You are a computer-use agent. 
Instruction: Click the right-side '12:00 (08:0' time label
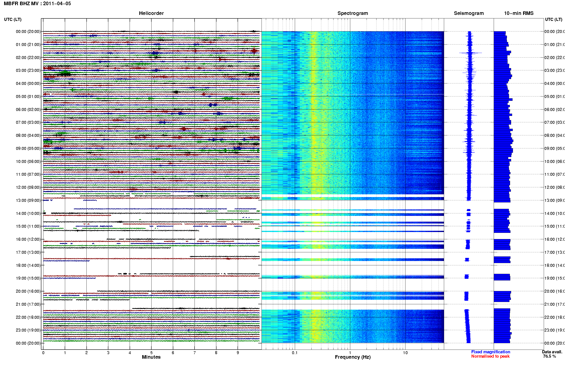[x=554, y=187]
